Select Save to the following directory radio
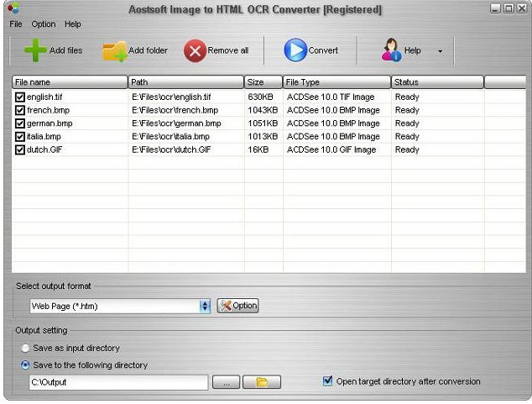 (x=25, y=365)
